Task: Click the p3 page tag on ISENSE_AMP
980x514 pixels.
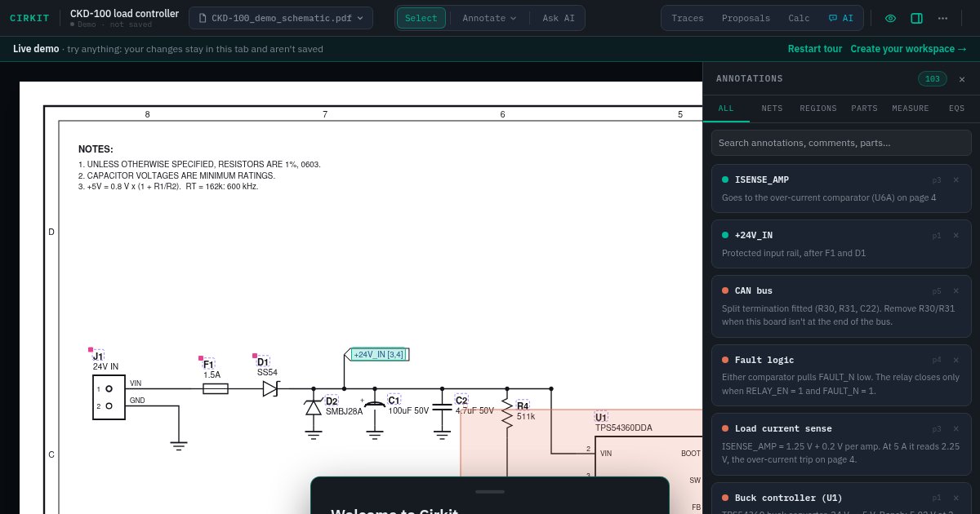Action: tap(937, 179)
